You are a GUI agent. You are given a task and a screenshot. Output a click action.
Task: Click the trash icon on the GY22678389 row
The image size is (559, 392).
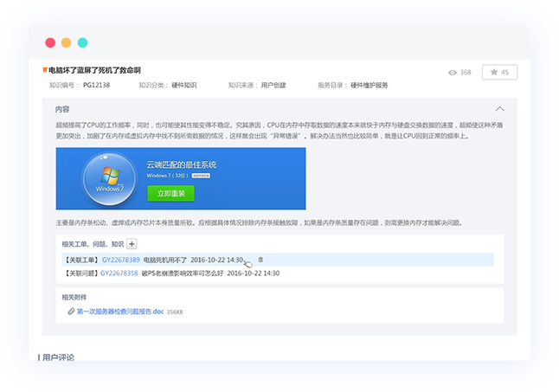260,260
